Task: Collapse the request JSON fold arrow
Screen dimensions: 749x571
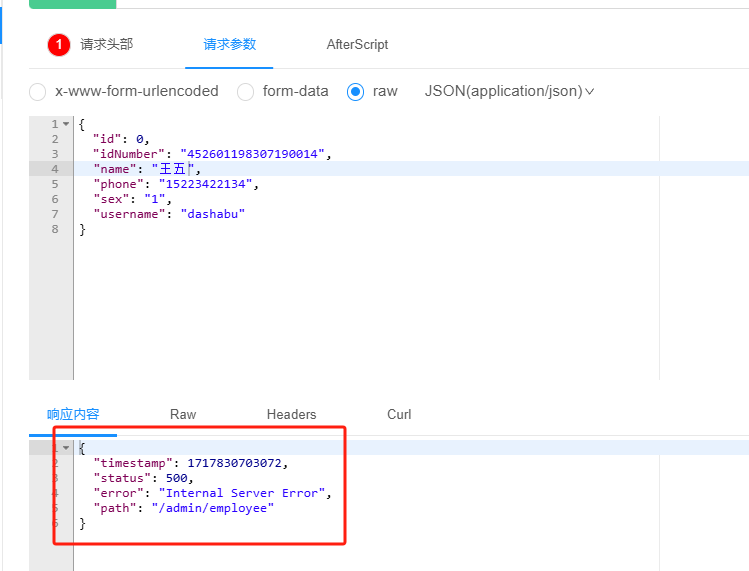Action: [x=66, y=124]
